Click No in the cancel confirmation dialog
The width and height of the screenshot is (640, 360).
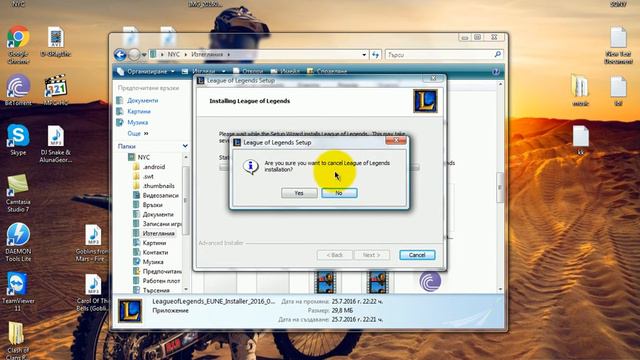pos(339,193)
